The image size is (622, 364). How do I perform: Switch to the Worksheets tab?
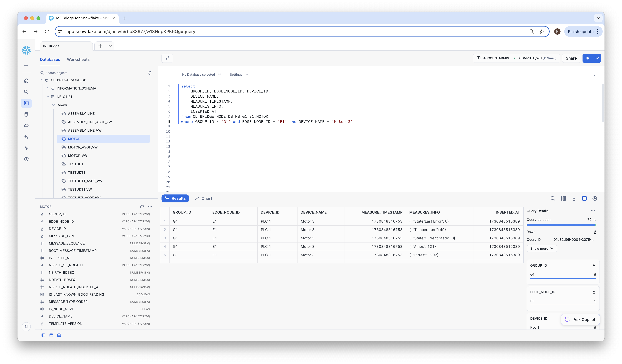click(x=78, y=59)
